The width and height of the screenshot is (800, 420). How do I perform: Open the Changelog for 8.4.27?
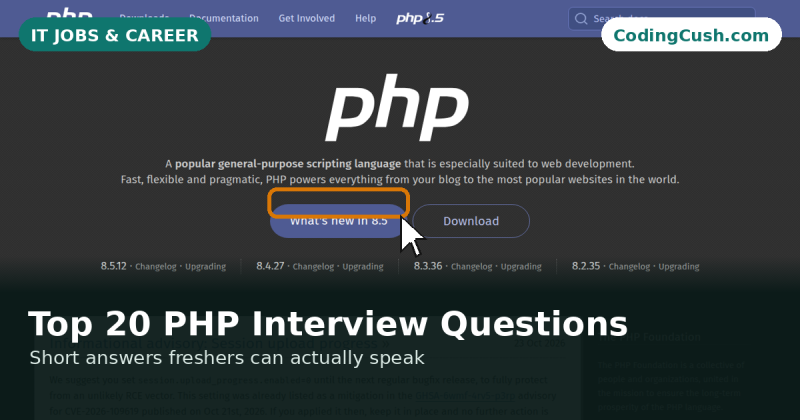coord(313,266)
